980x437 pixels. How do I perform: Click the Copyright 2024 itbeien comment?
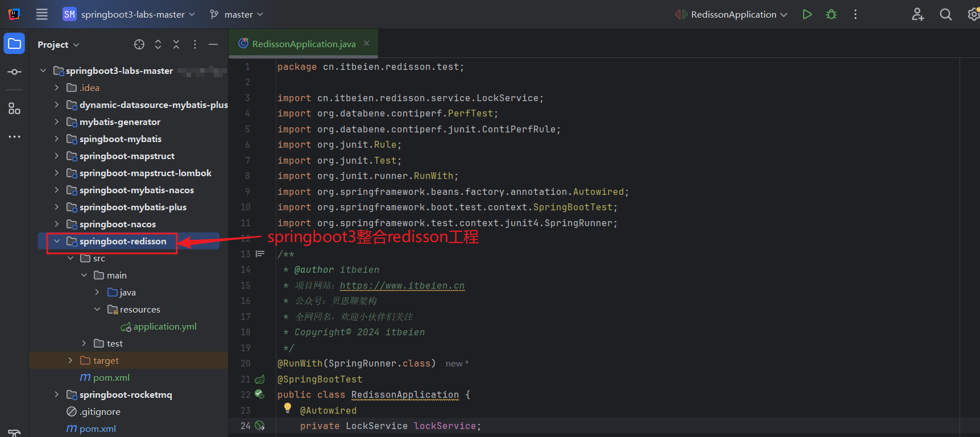click(359, 332)
